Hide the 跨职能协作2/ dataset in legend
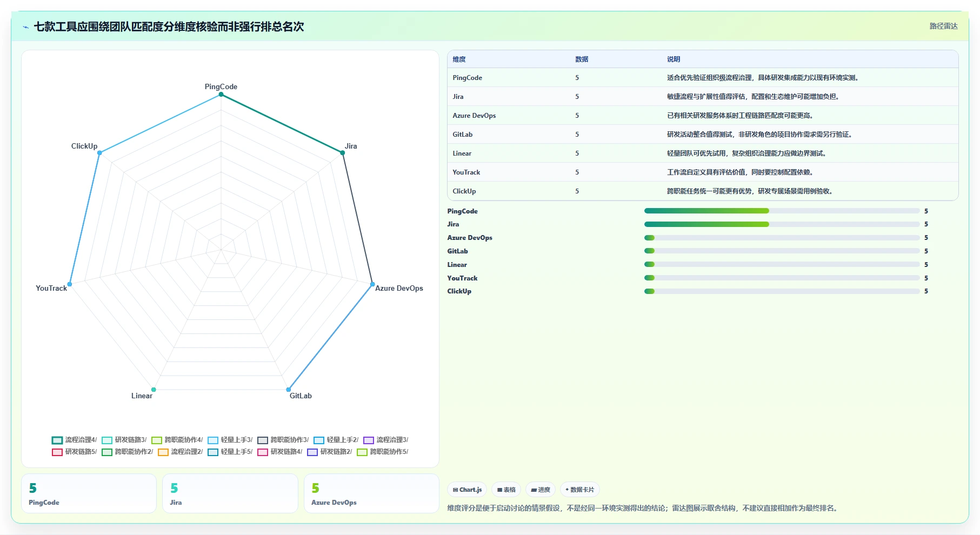Screen dimensions: 980x535 (x=128, y=452)
